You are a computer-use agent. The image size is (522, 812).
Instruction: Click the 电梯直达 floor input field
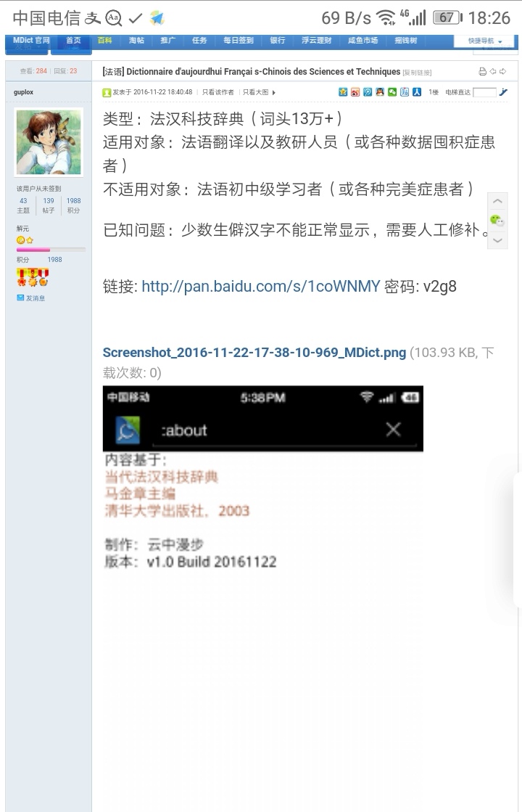tap(484, 92)
